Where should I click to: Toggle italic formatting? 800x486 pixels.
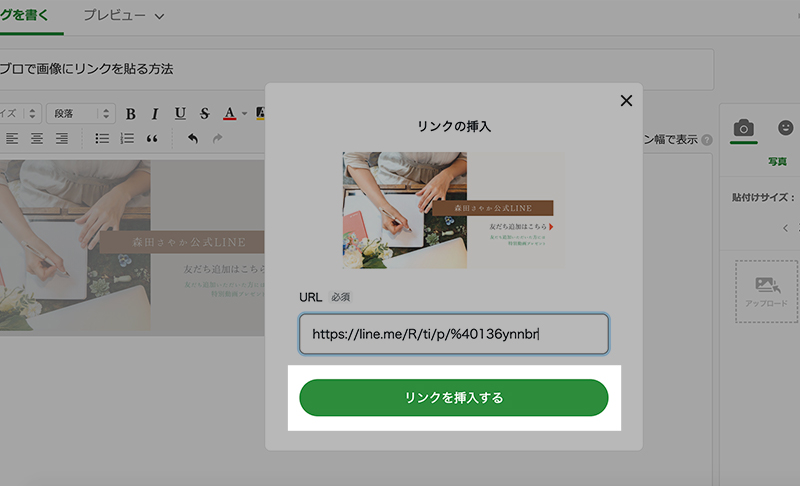click(x=155, y=114)
